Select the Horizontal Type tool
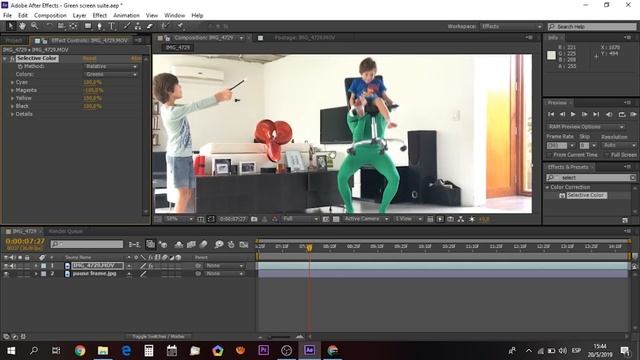Image resolution: width=640 pixels, height=360 pixels. click(x=112, y=26)
